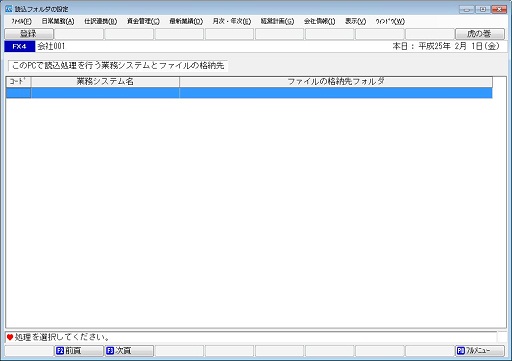Open the 会社情報(I) menu
The width and height of the screenshot is (512, 361).
click(x=319, y=21)
